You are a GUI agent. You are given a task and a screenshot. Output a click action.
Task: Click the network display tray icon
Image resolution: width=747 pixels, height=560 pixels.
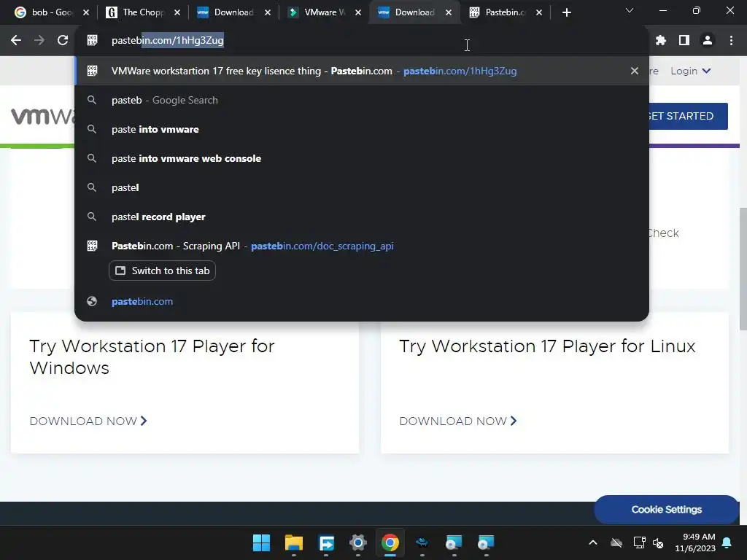click(x=639, y=542)
